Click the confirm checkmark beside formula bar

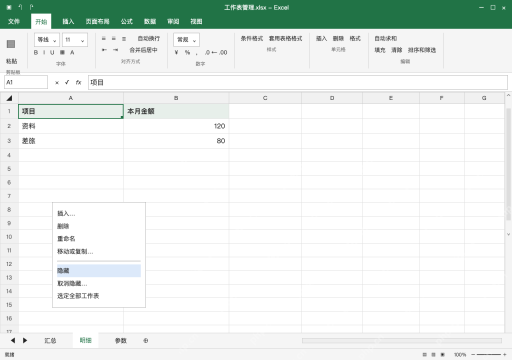67,82
